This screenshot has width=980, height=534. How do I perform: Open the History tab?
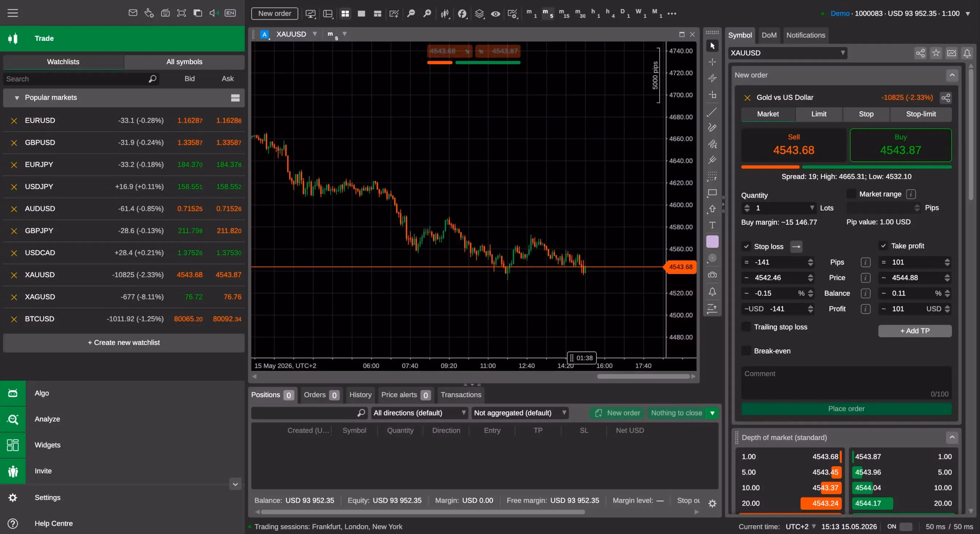point(360,395)
